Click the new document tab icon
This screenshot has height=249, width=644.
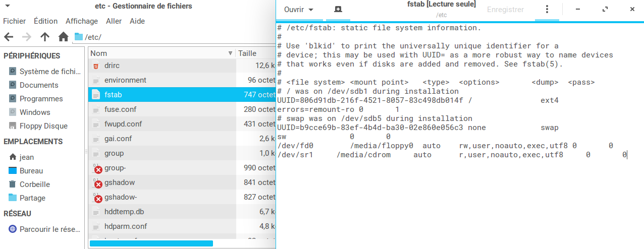(x=338, y=10)
